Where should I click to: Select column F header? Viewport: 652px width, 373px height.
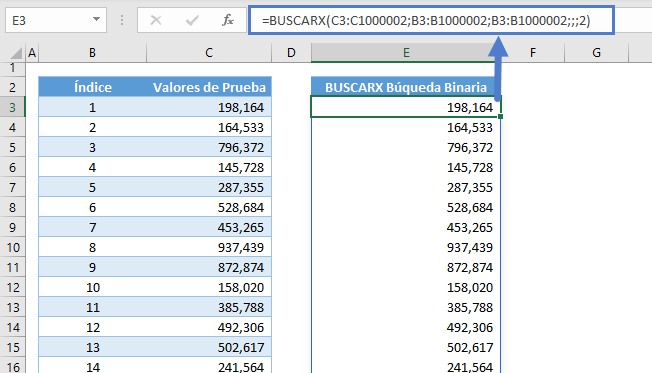533,53
